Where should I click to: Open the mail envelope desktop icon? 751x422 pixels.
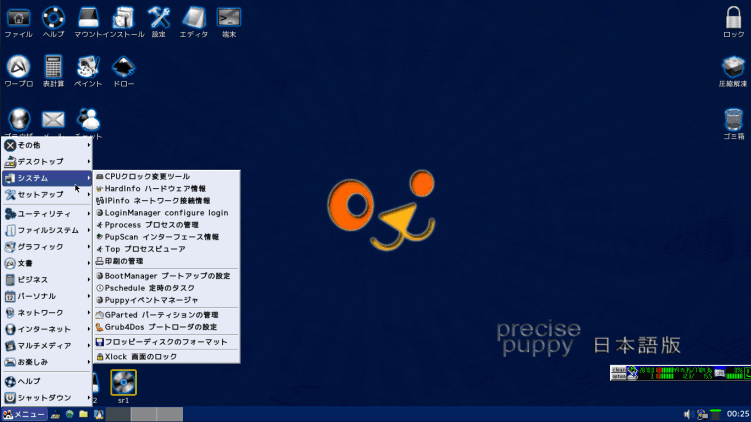click(x=53, y=120)
